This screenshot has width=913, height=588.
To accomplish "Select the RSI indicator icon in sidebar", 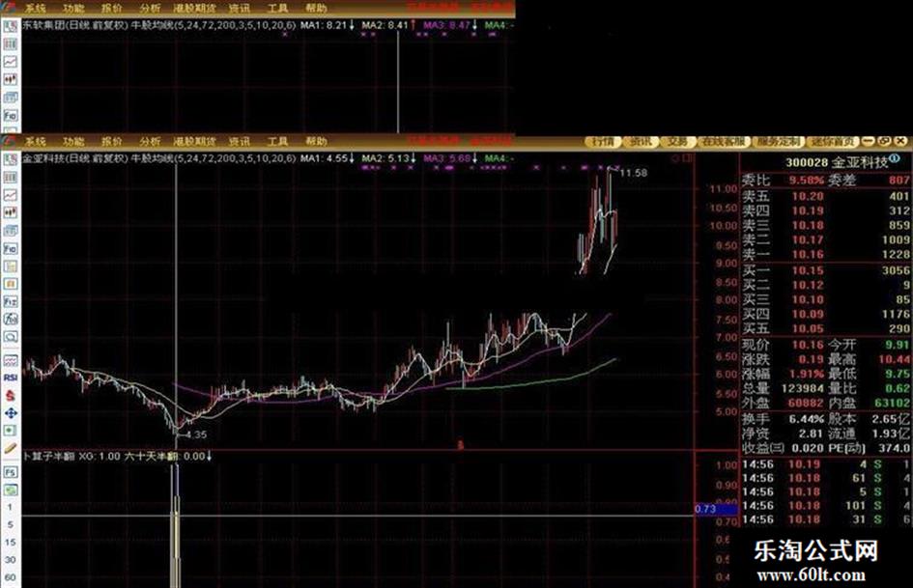I will coord(11,378).
